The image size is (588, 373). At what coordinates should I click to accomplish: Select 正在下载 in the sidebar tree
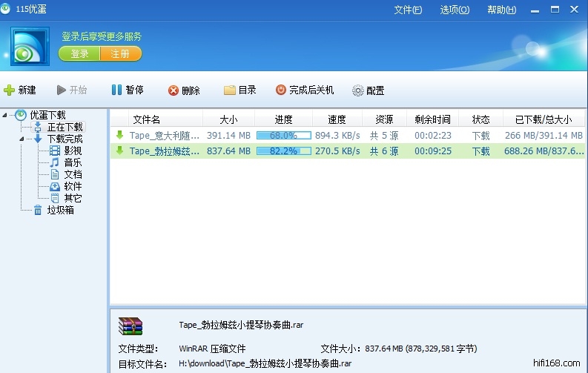coord(65,127)
